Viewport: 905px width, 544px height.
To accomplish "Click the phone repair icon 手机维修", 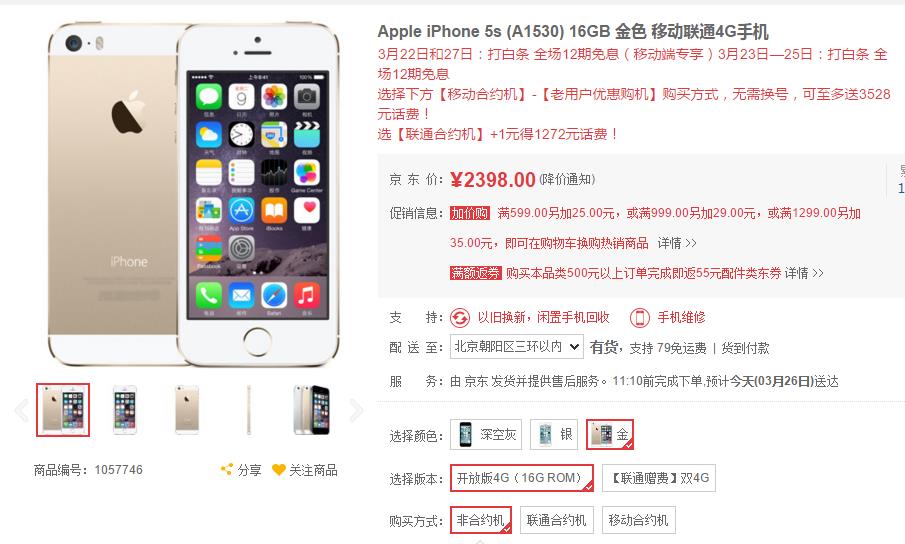I will (x=639, y=317).
